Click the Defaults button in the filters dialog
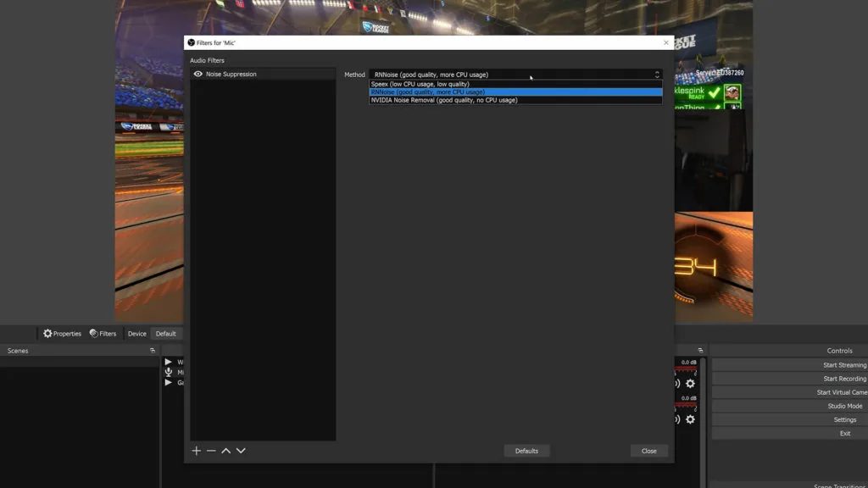Image resolution: width=868 pixels, height=488 pixels. click(x=527, y=450)
